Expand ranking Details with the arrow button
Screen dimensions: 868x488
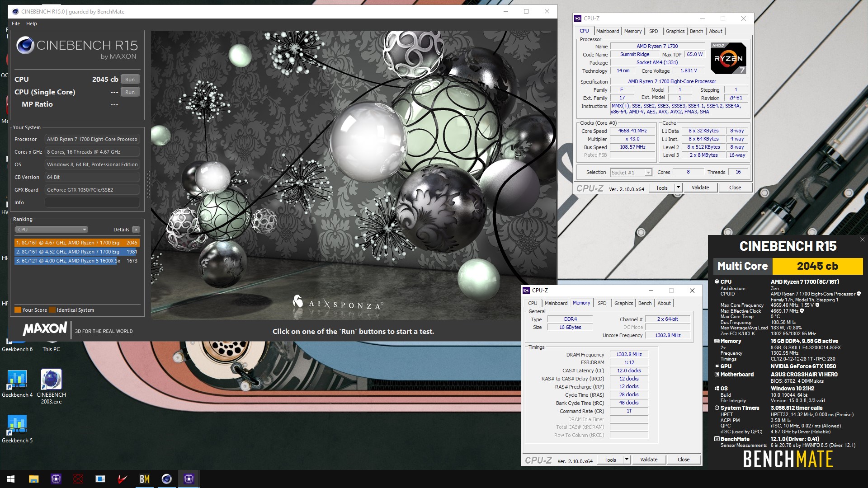coord(136,230)
